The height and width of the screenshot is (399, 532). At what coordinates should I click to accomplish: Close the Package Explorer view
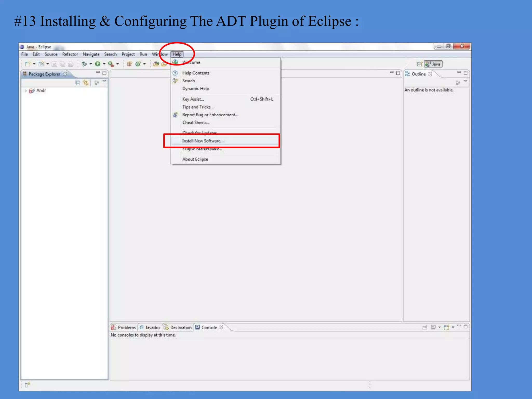click(65, 74)
